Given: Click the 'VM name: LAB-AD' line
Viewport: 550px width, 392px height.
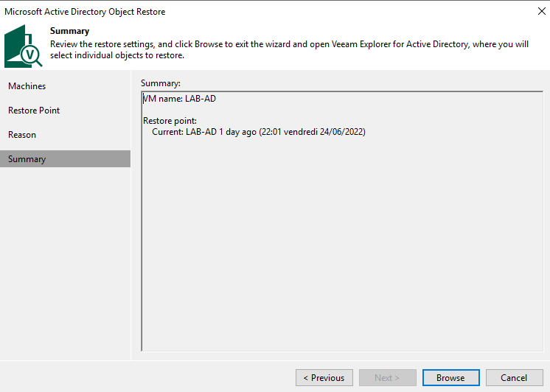Looking at the screenshot, I should (179, 99).
